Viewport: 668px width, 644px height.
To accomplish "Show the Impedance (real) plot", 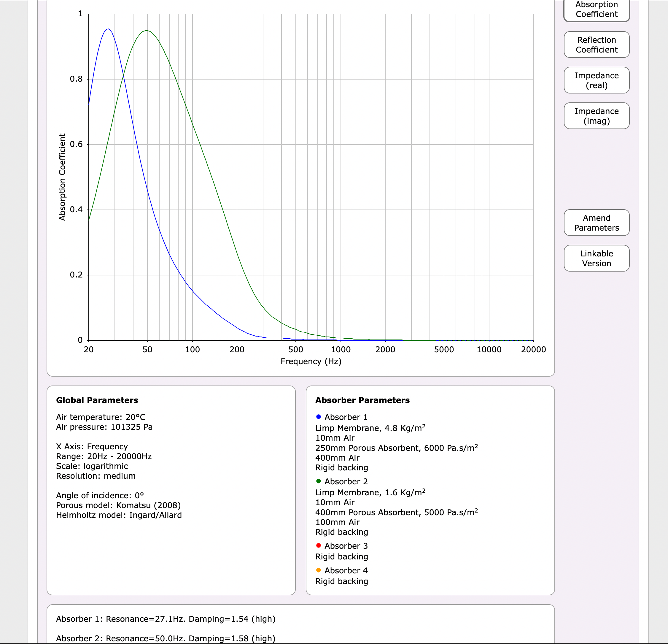I will point(597,80).
